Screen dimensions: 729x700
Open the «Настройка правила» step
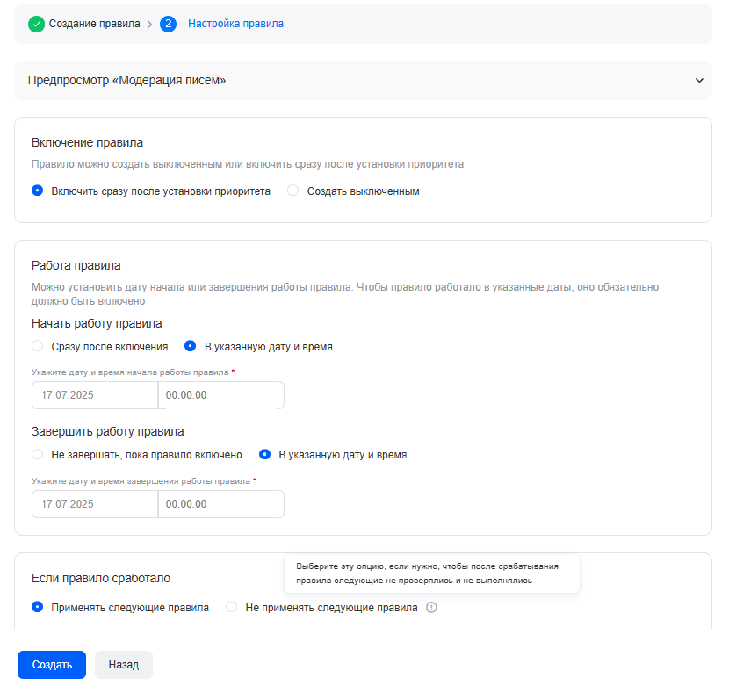tap(235, 25)
